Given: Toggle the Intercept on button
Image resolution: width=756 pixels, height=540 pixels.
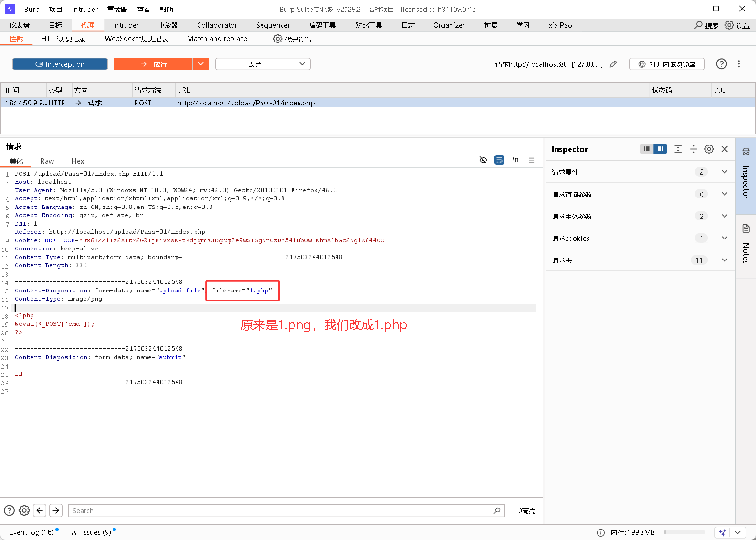Looking at the screenshot, I should pos(60,64).
